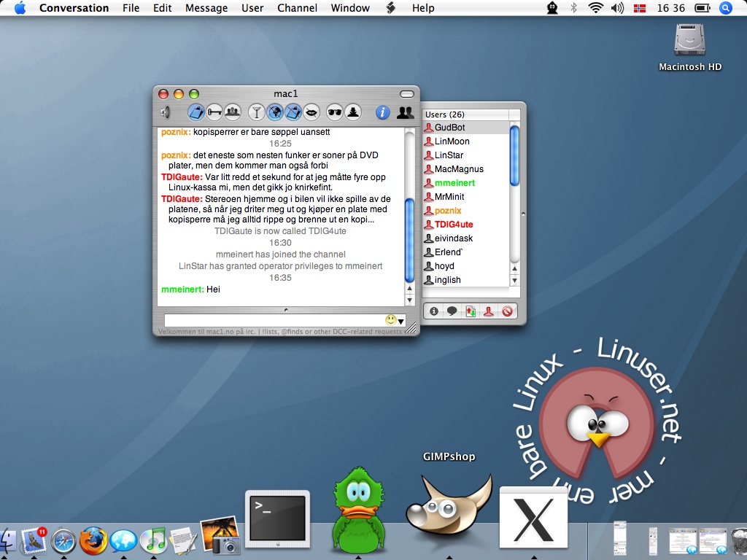Click the user info button below user list
The height and width of the screenshot is (560, 747).
(x=433, y=311)
